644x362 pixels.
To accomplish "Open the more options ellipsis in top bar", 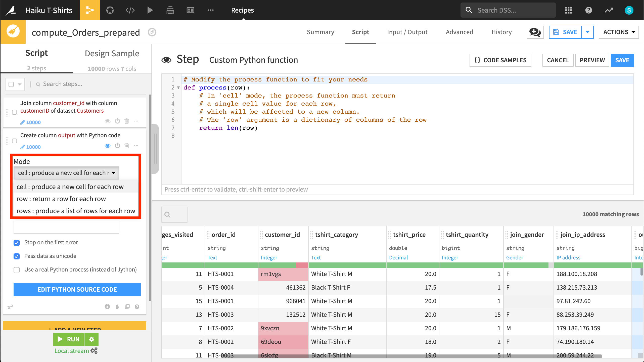I will [x=210, y=10].
